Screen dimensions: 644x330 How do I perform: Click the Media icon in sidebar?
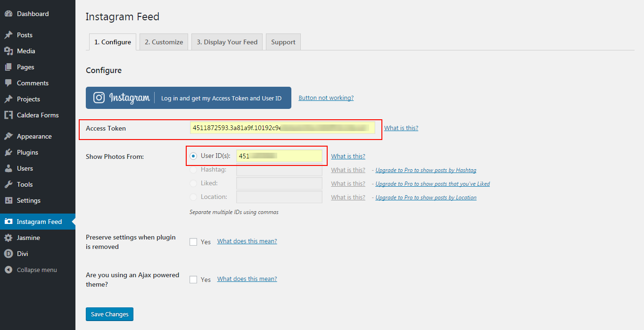coord(8,51)
